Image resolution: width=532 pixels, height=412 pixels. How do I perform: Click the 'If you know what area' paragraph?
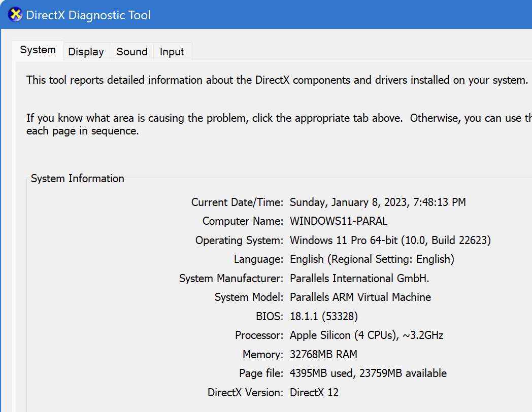point(279,124)
